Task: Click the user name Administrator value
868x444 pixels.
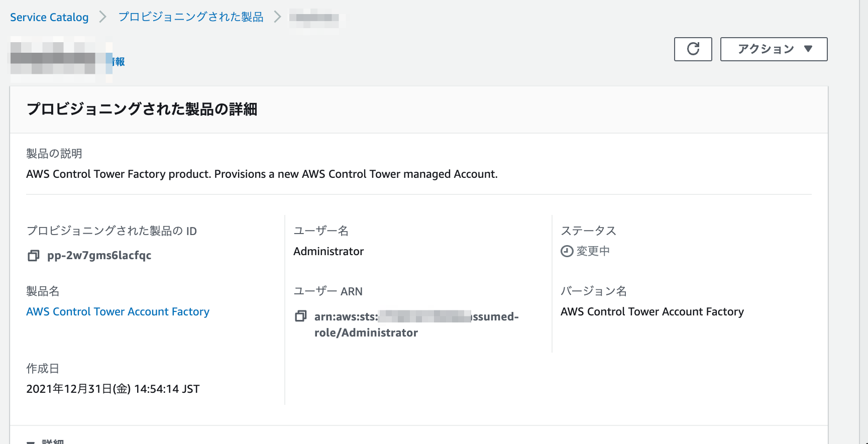Action: (x=329, y=251)
